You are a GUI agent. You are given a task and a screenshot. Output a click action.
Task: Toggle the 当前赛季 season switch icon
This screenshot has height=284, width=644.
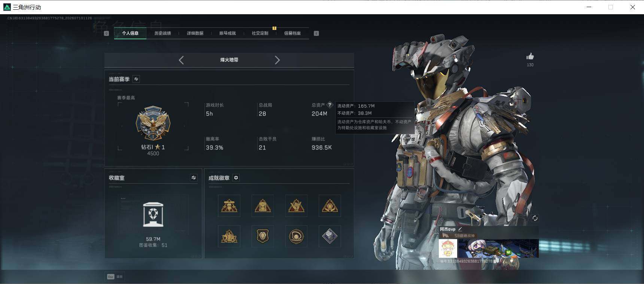click(x=136, y=79)
